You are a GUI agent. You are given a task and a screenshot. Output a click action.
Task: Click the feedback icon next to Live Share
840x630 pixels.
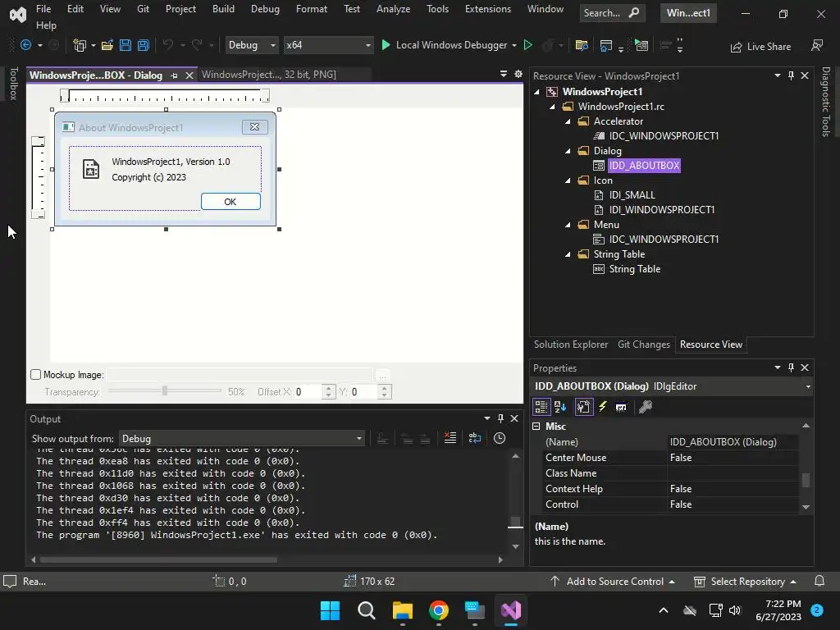tap(817, 46)
